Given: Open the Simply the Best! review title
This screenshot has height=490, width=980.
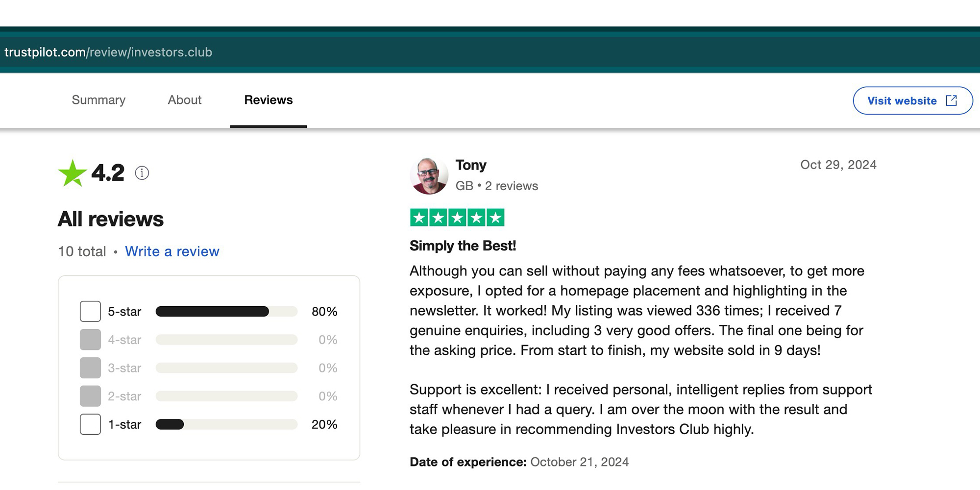Looking at the screenshot, I should pyautogui.click(x=463, y=245).
